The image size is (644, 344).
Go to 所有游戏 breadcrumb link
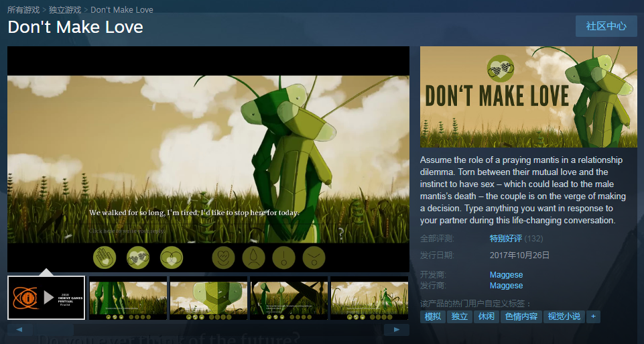(23, 9)
